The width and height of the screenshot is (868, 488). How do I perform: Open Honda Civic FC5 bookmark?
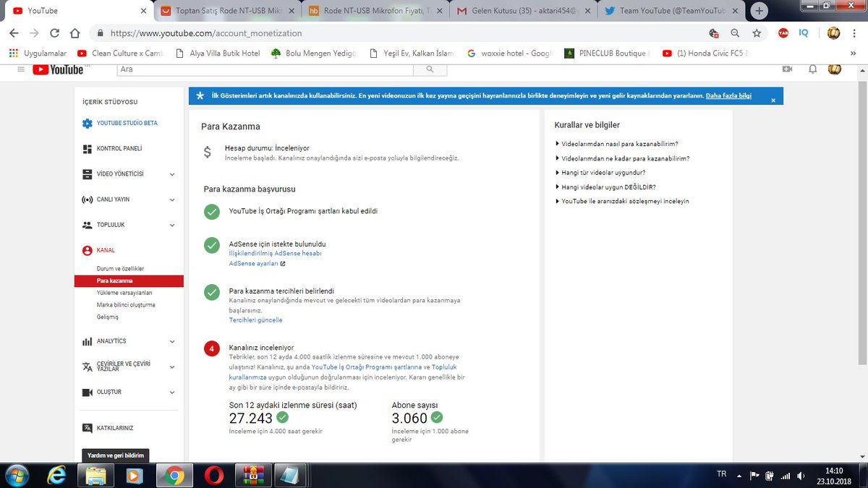click(x=705, y=53)
